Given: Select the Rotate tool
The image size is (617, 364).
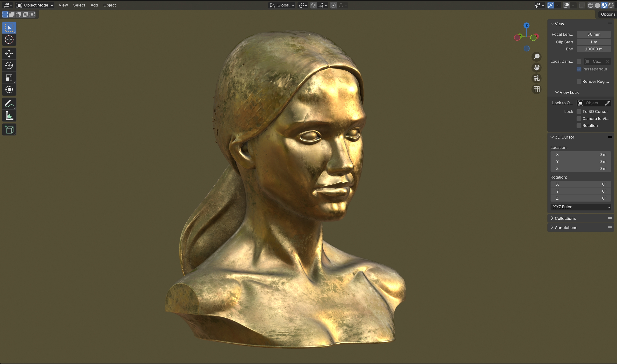Looking at the screenshot, I should tap(9, 65).
